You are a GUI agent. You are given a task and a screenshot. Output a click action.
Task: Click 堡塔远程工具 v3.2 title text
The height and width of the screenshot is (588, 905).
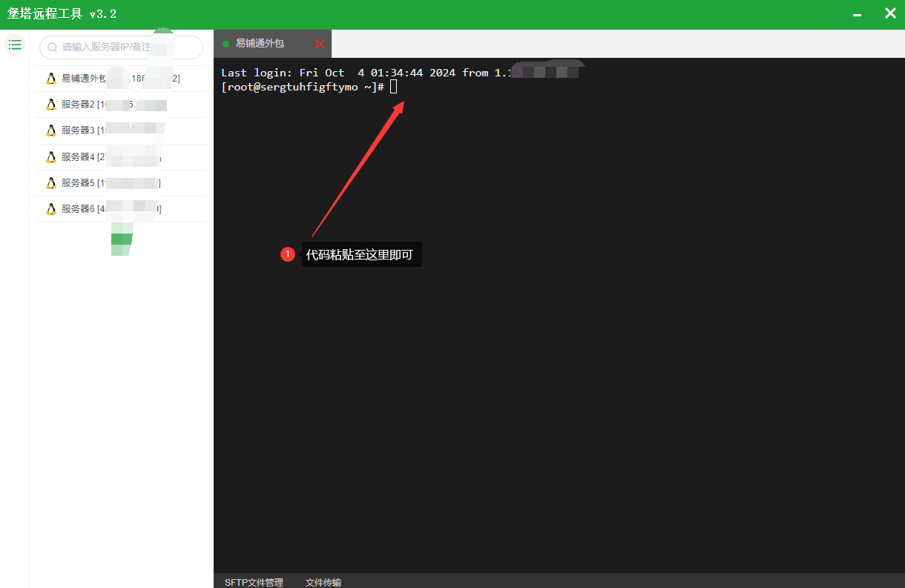tap(62, 14)
